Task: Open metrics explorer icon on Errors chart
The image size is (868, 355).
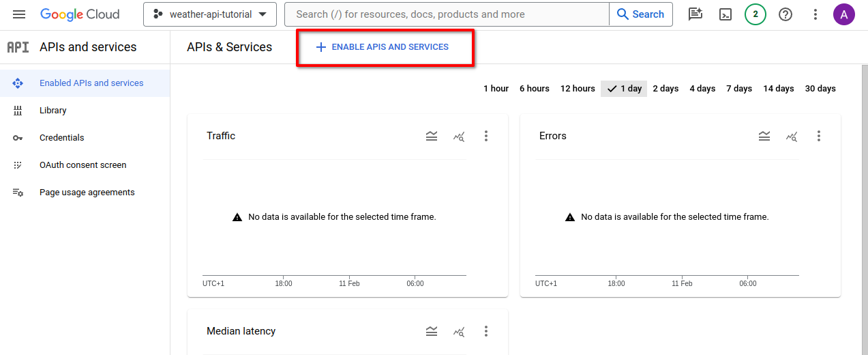Action: [792, 136]
